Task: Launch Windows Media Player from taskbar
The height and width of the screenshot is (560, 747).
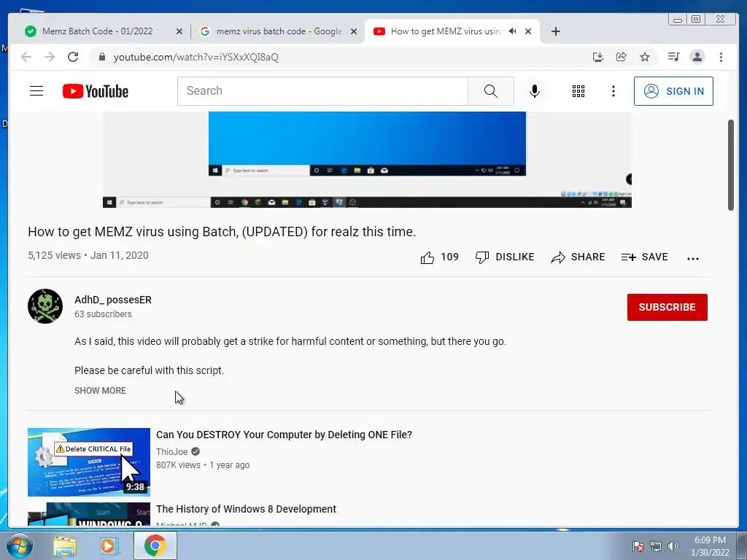Action: (108, 545)
